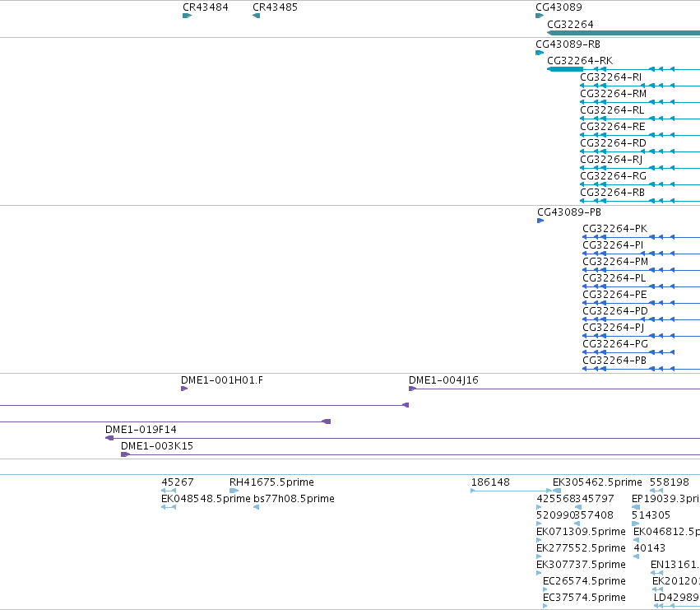
Task: Click EST EK307737.5prime label
Action: [581, 566]
